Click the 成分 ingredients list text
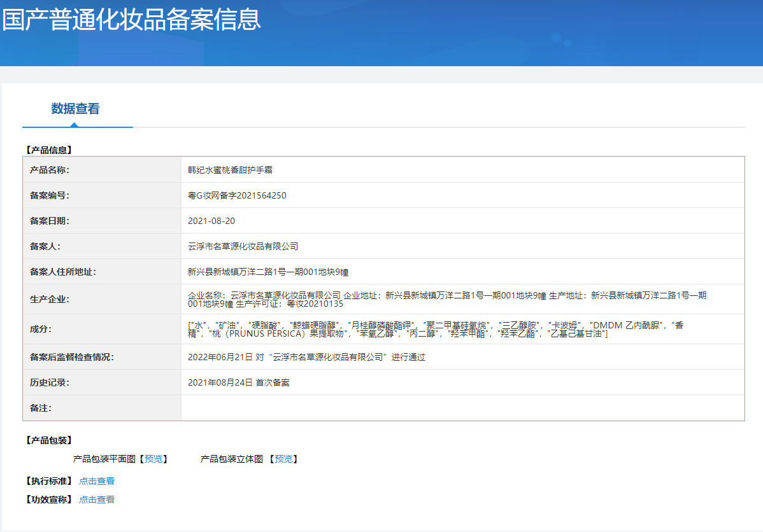Screen dimensions: 763x532 [x=436, y=329]
